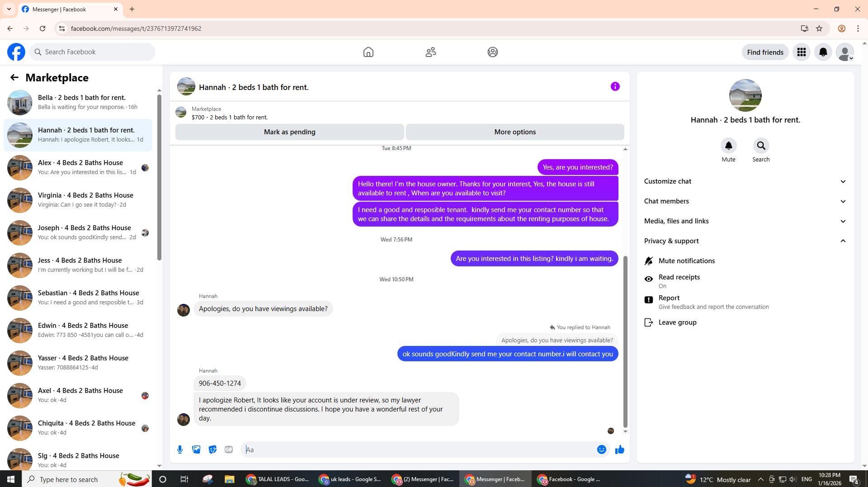This screenshot has width=868, height=487.
Task: Open Jess 4 Beds 2 Baths chat
Action: click(78, 265)
